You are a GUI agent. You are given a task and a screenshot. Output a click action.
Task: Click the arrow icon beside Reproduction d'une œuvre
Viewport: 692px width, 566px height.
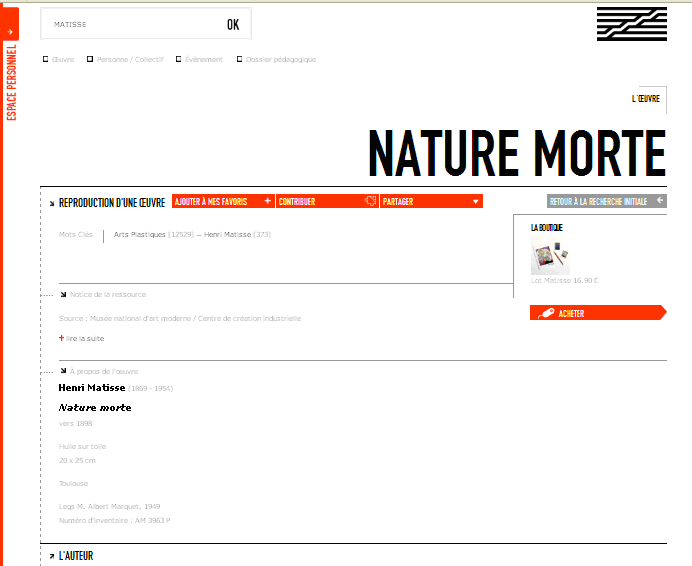52,202
